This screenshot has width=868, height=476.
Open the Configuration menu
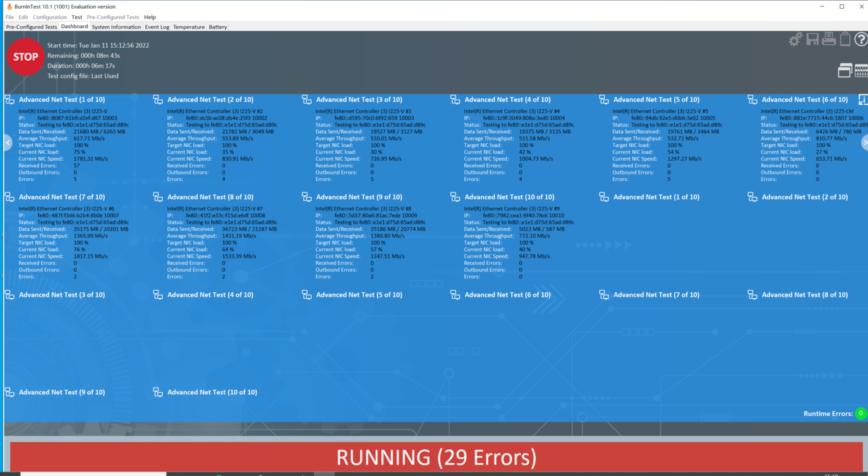click(x=50, y=17)
